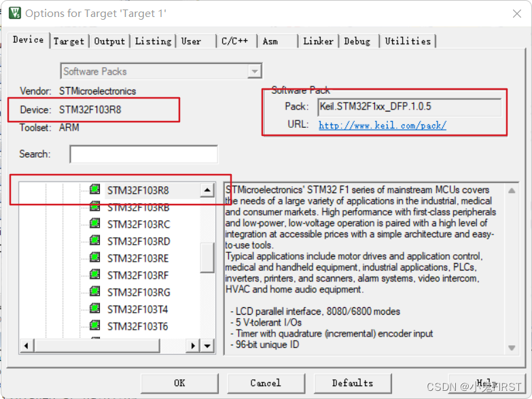Select STM32F103RC in the device list
Screen dimensions: 532x399
point(139,224)
